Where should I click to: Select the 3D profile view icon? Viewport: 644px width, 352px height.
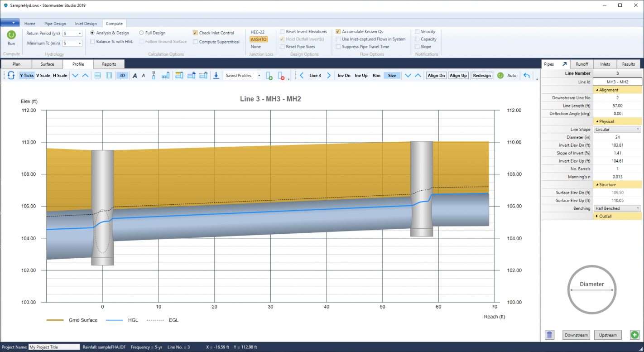pyautogui.click(x=122, y=75)
